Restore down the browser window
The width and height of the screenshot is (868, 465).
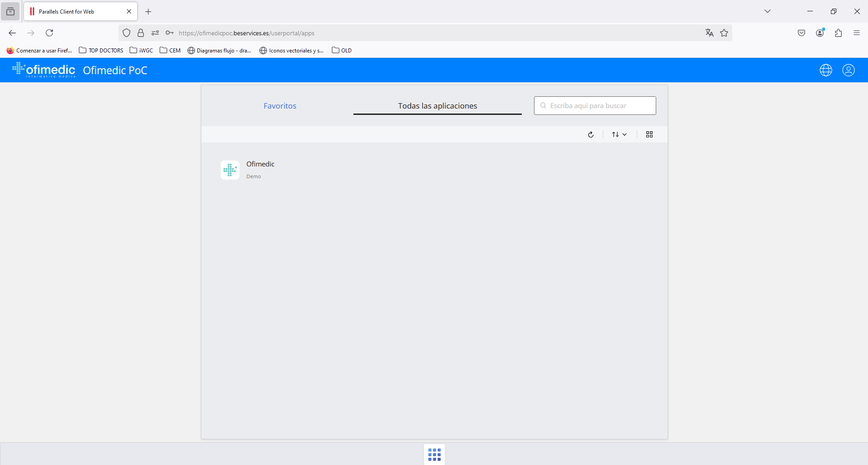pyautogui.click(x=834, y=11)
